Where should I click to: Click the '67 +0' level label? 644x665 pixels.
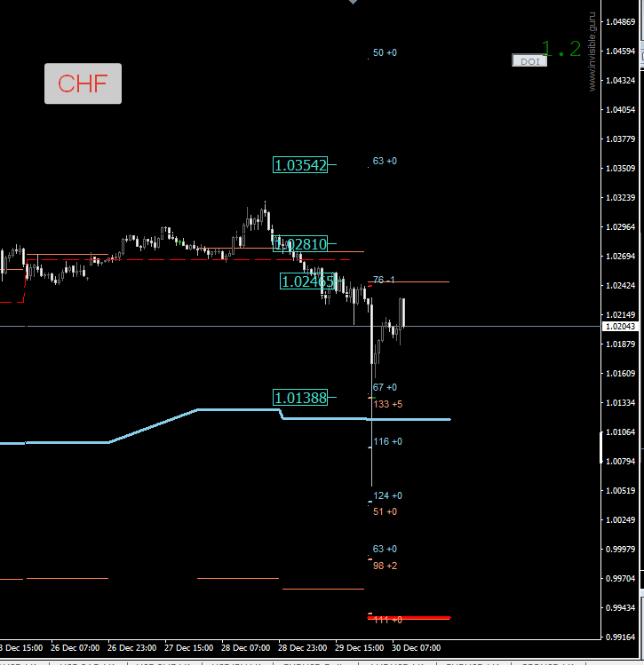click(385, 387)
